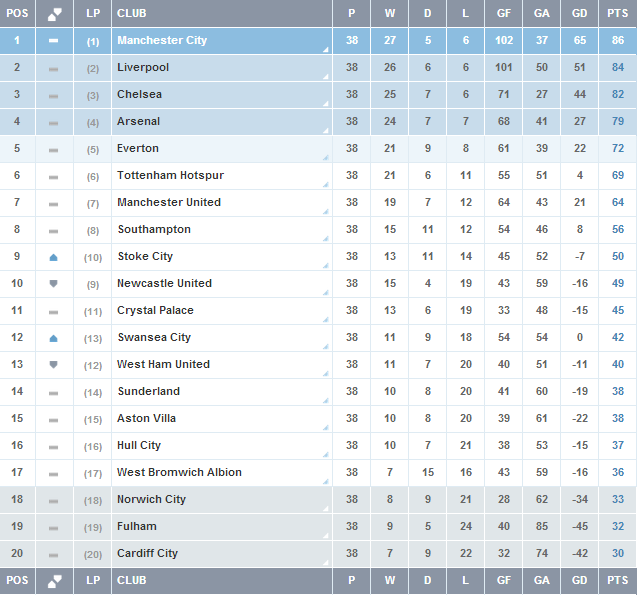Click the position movement icon in top header
This screenshot has height=595, width=639.
click(55, 14)
